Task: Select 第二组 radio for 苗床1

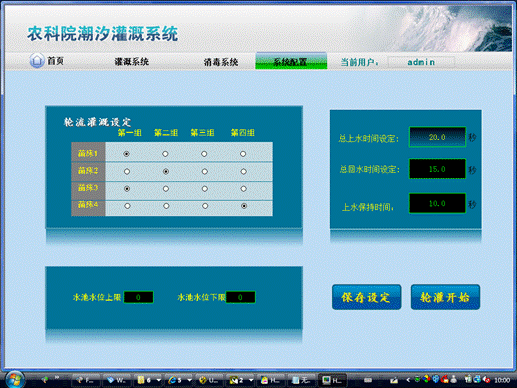Action: click(165, 154)
